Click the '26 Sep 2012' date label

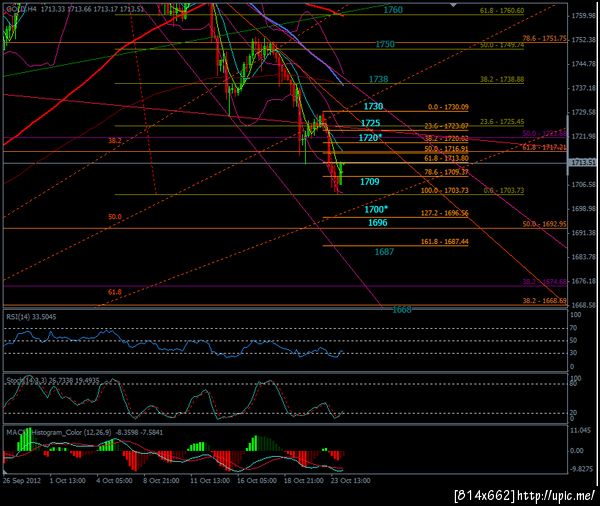[22, 480]
